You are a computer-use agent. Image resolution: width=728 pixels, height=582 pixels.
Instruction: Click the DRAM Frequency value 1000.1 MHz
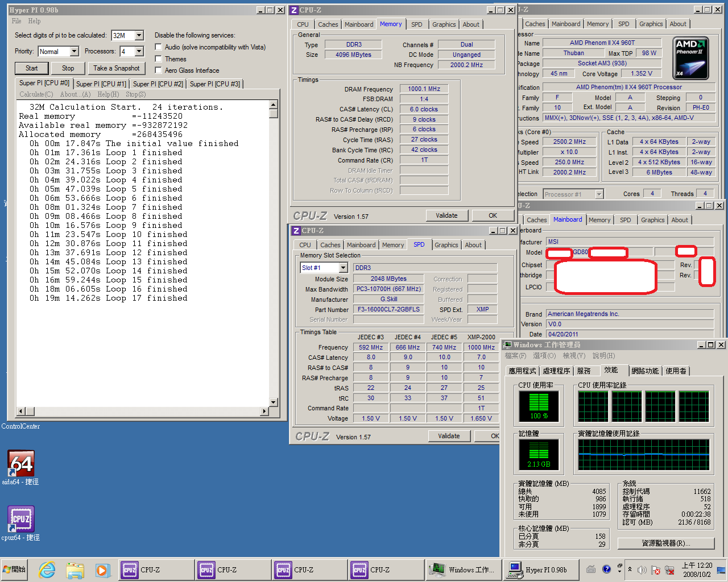pyautogui.click(x=424, y=89)
